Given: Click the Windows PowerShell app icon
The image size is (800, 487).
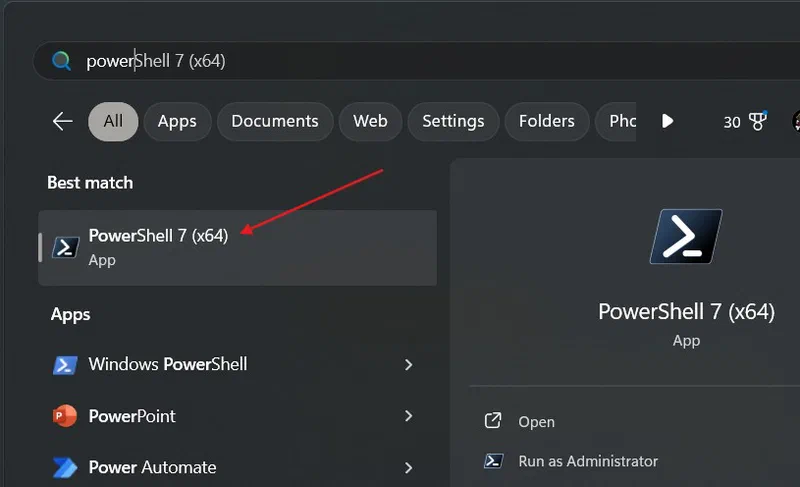Looking at the screenshot, I should coord(65,365).
